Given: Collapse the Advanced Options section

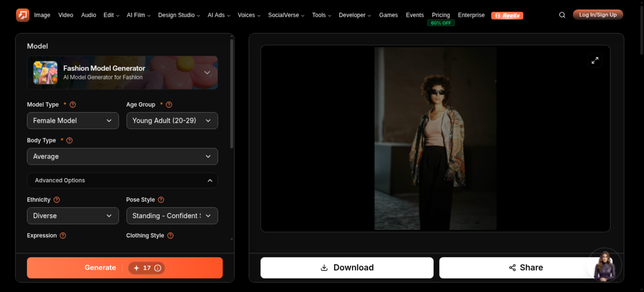Looking at the screenshot, I should (x=122, y=180).
